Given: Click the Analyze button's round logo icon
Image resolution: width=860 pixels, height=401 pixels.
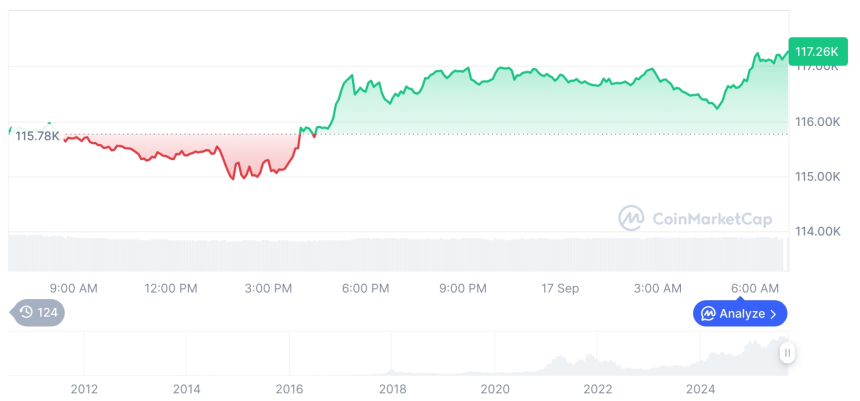Looking at the screenshot, I should click(708, 314).
